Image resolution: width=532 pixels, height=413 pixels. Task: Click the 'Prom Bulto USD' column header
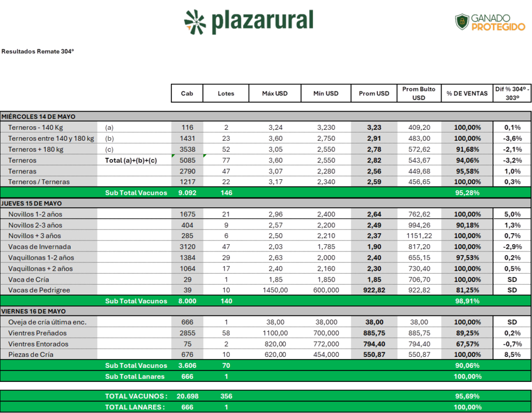point(419,94)
